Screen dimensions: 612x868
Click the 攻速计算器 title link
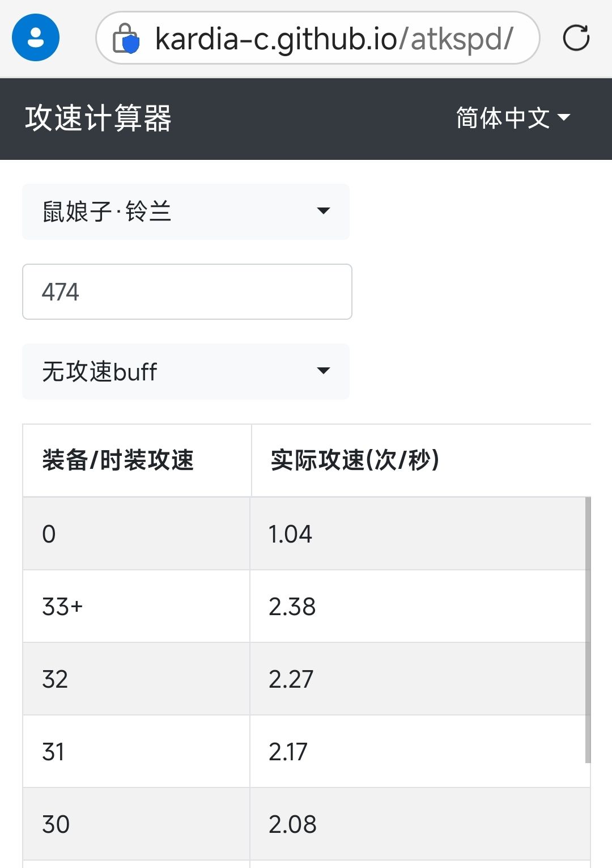coord(98,118)
